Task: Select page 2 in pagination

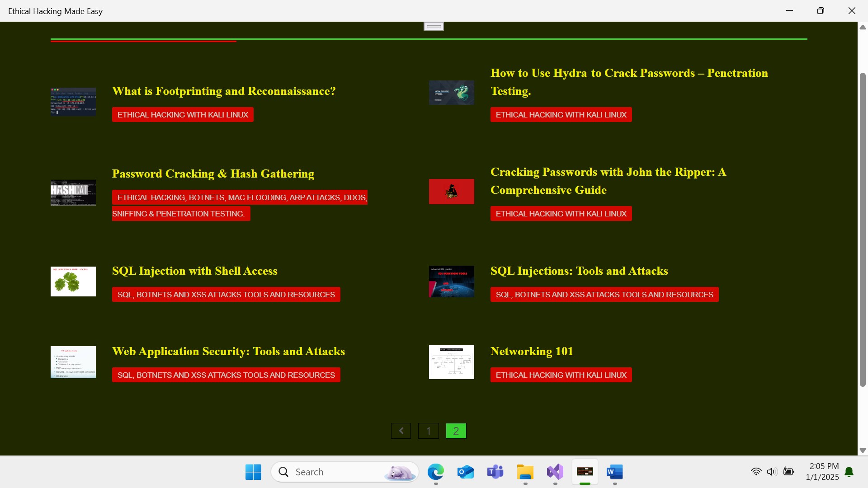Action: (456, 431)
